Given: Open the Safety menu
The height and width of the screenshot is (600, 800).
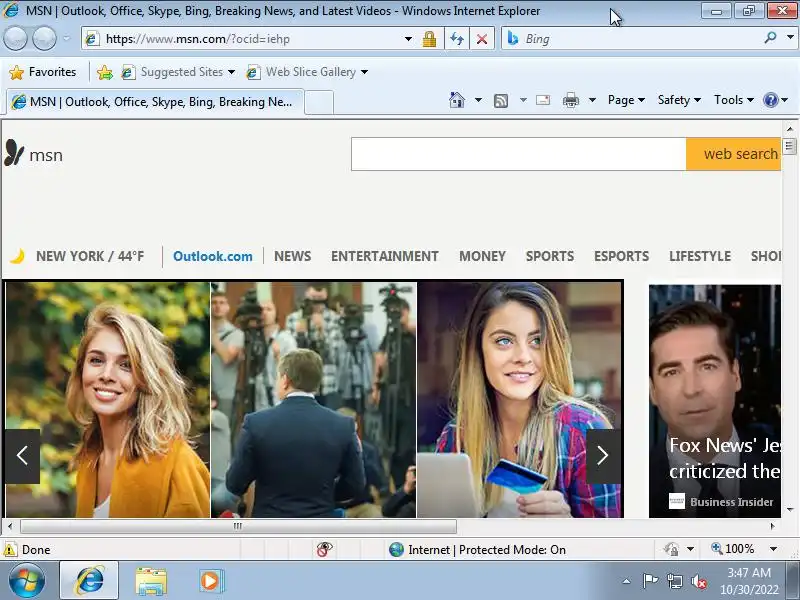Looking at the screenshot, I should click(679, 100).
